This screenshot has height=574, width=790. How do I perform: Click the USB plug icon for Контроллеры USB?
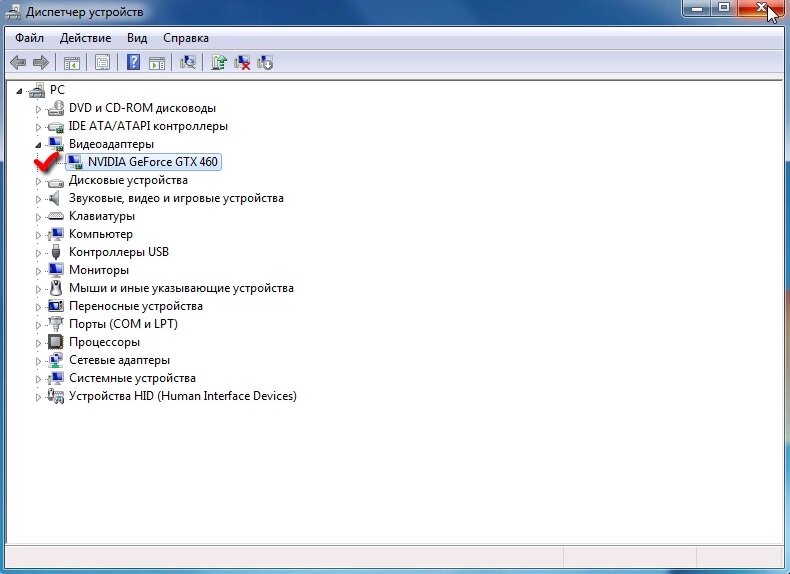[56, 252]
